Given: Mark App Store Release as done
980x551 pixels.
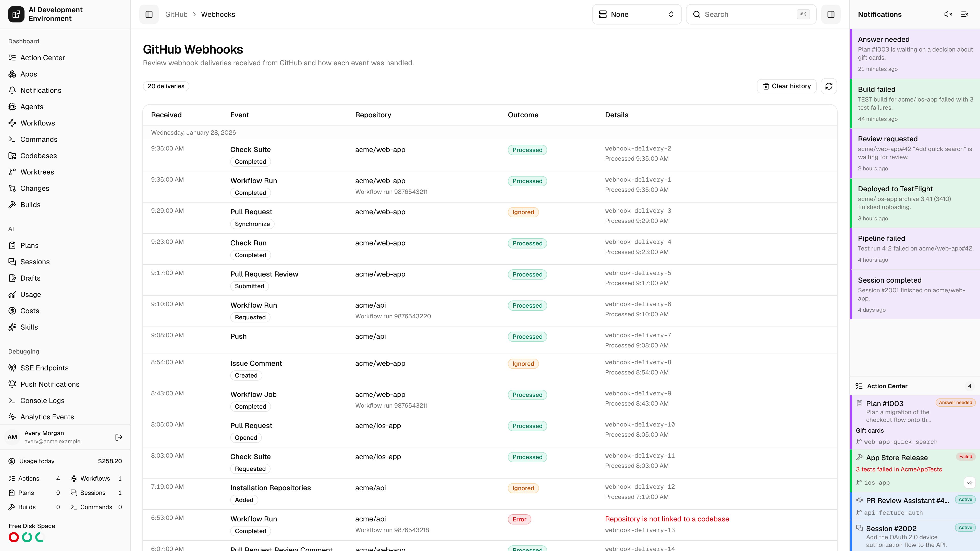Looking at the screenshot, I should (970, 483).
